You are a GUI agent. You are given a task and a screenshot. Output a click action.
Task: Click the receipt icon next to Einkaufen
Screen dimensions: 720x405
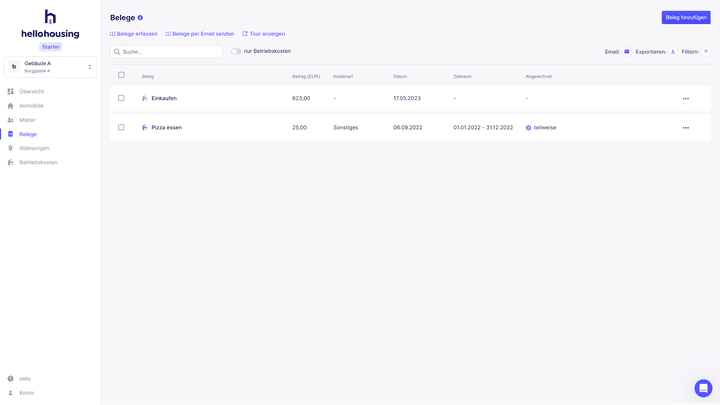click(x=145, y=99)
